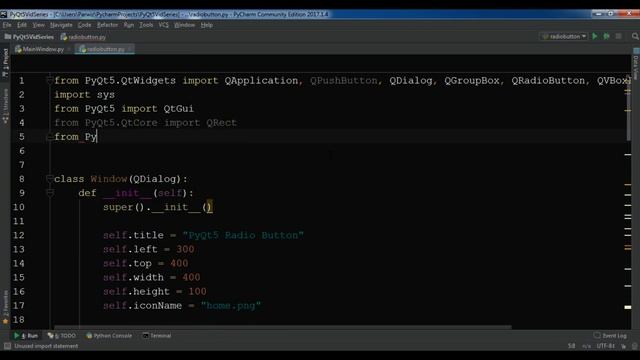Open the Help menu

[207, 25]
